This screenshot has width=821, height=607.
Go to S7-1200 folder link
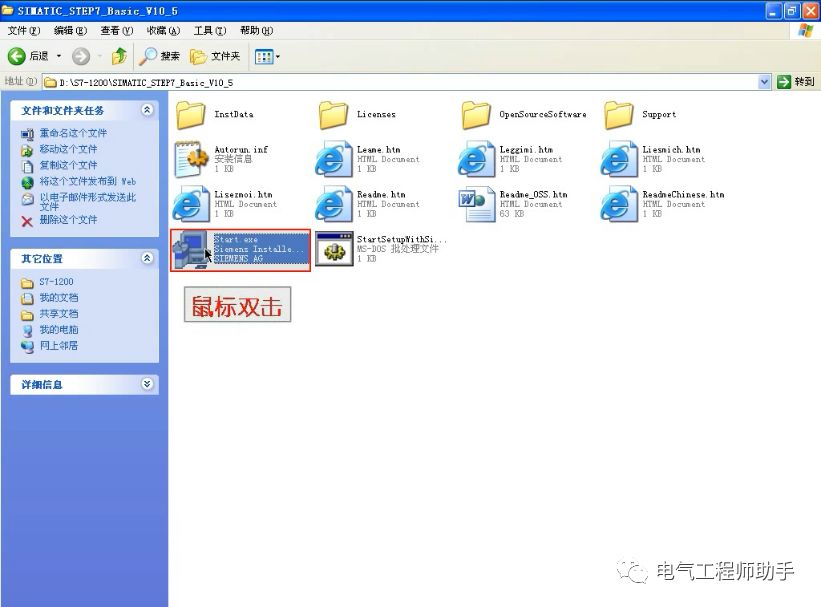pos(57,282)
